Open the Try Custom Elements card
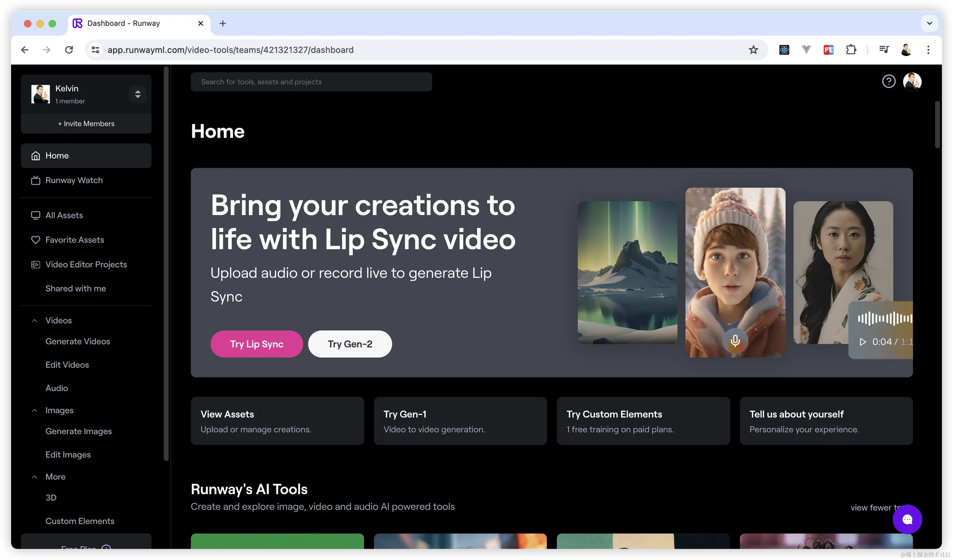953x560 pixels. (x=643, y=421)
